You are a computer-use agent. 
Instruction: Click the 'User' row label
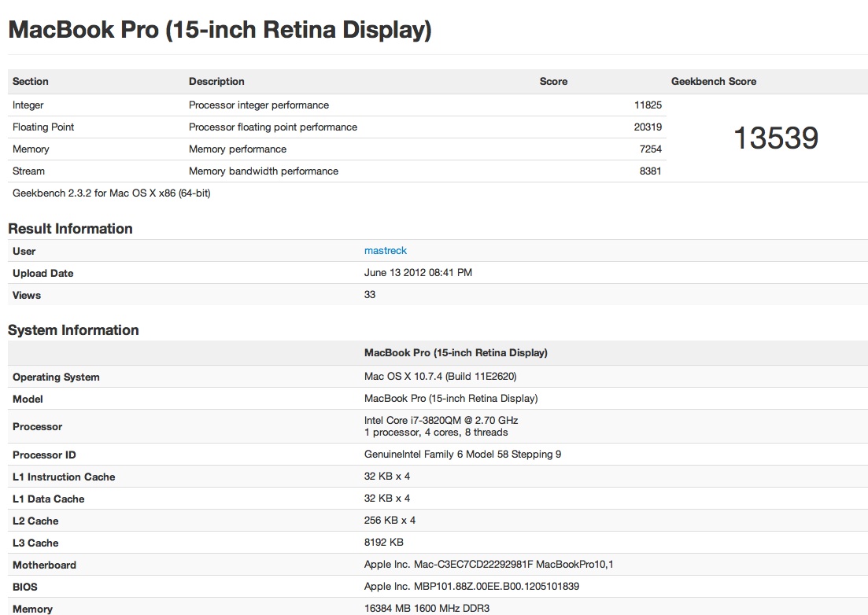coord(24,251)
